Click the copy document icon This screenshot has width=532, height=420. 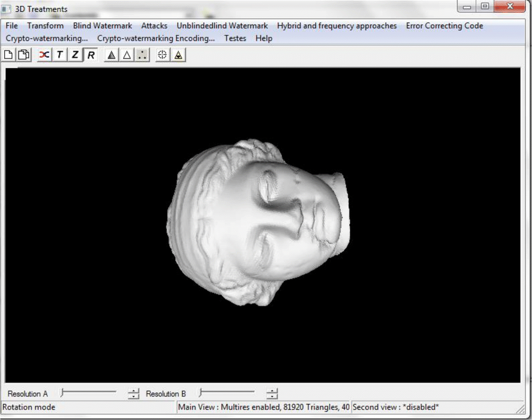23,55
